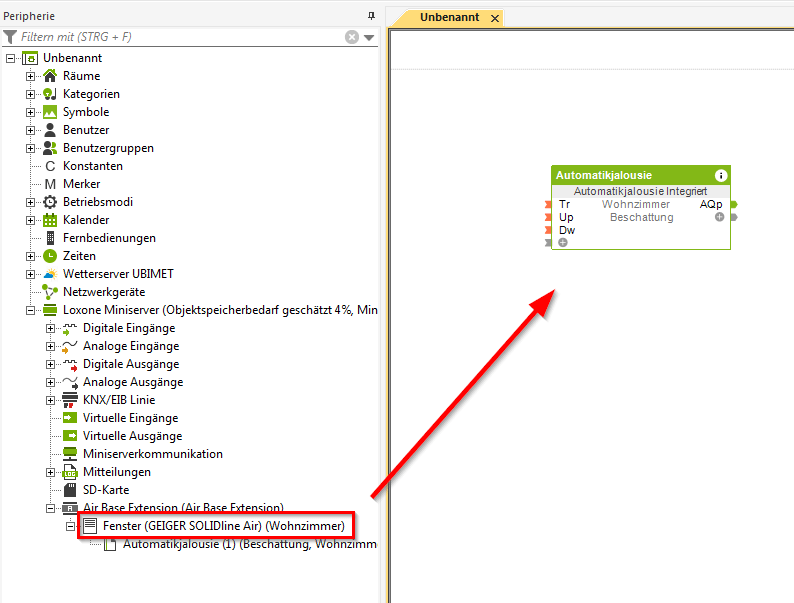Click the filter search input field
This screenshot has height=603, width=794.
180,37
